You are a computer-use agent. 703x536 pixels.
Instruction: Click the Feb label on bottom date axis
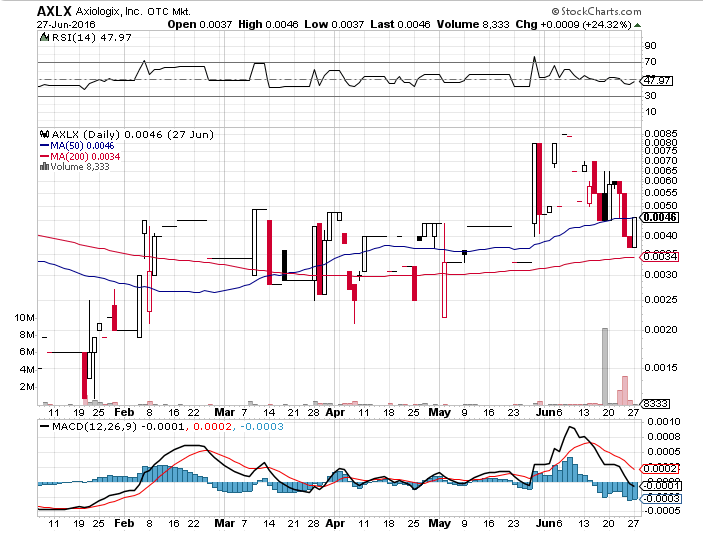click(124, 523)
